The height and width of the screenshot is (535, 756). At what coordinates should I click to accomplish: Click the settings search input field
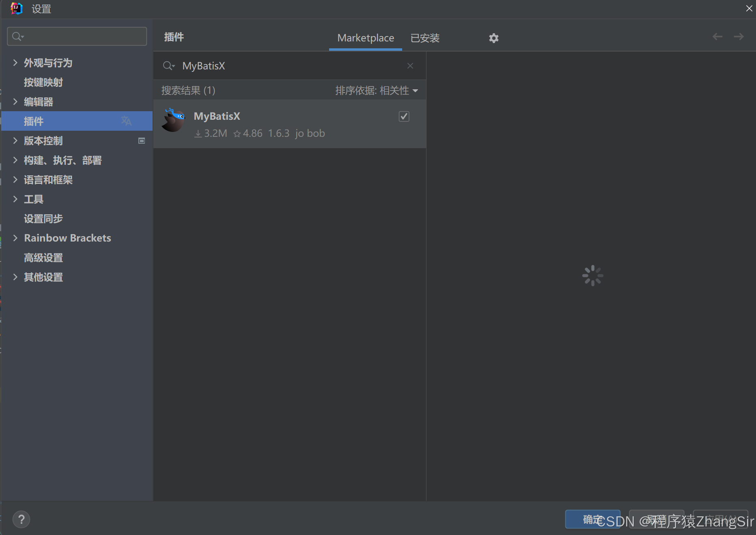coord(77,37)
